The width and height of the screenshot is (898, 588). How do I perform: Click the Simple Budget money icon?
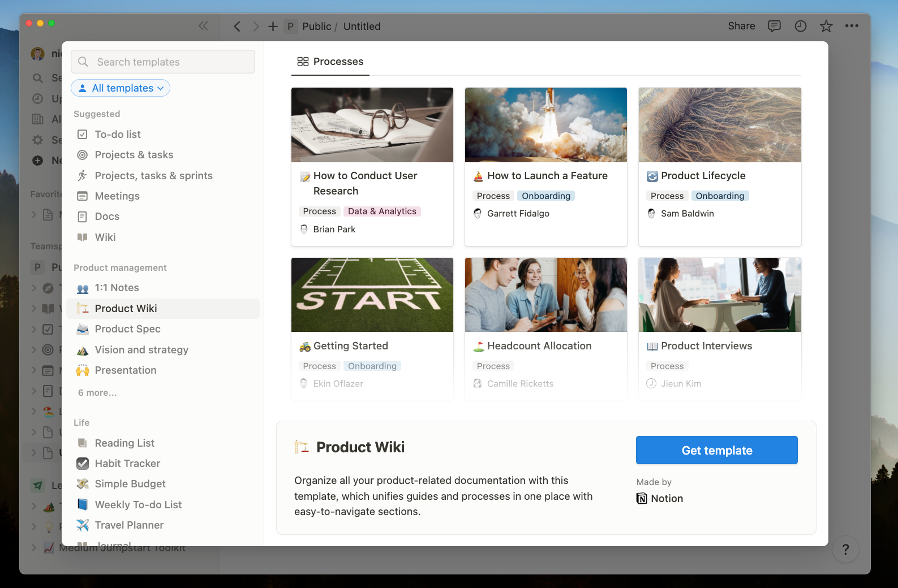coord(83,484)
